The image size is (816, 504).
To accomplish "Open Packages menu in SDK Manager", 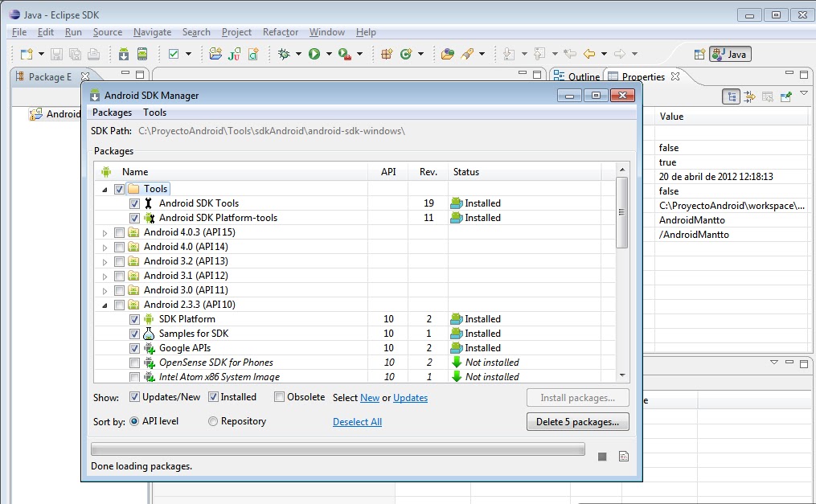I will point(112,113).
